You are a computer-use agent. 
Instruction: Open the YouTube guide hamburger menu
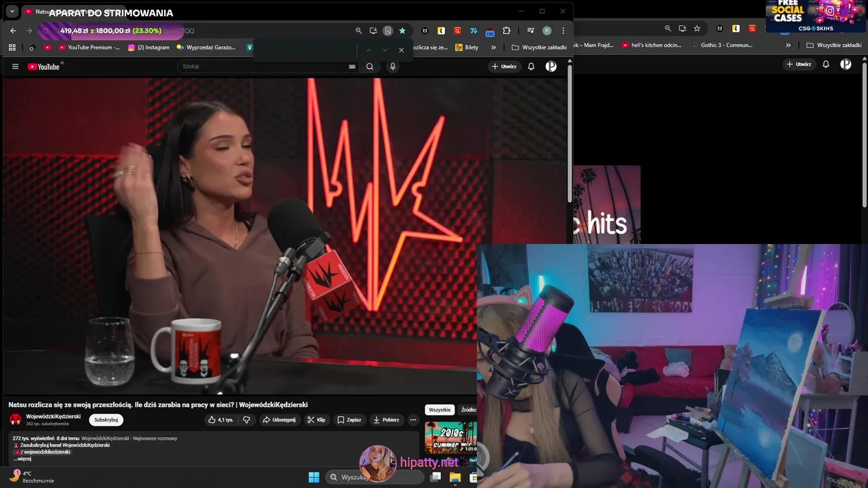(x=15, y=66)
